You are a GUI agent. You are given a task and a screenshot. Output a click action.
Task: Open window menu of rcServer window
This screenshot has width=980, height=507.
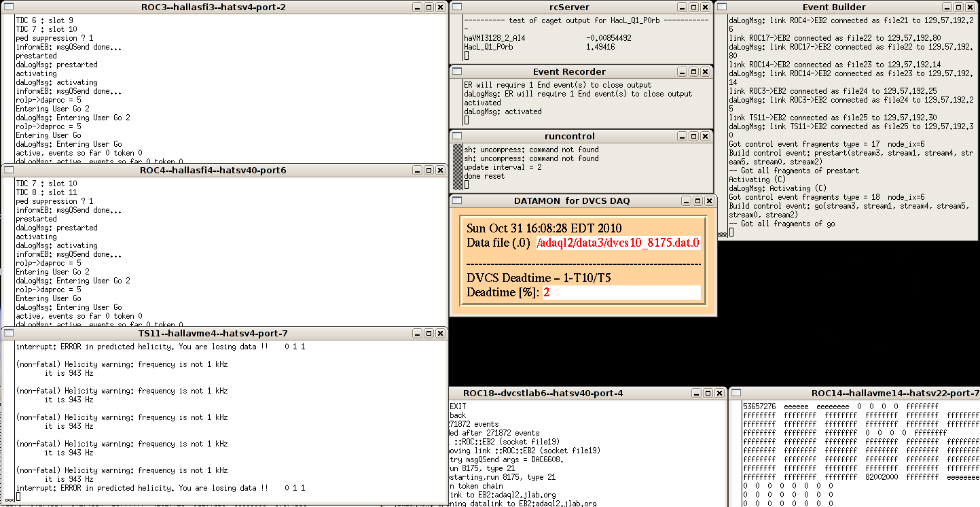[x=457, y=7]
